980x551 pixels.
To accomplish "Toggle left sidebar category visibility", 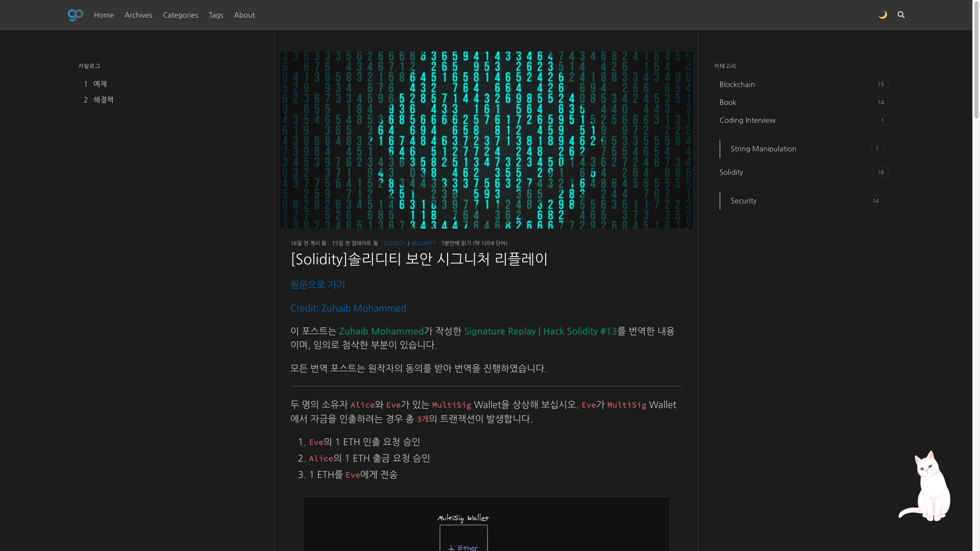I will (89, 65).
